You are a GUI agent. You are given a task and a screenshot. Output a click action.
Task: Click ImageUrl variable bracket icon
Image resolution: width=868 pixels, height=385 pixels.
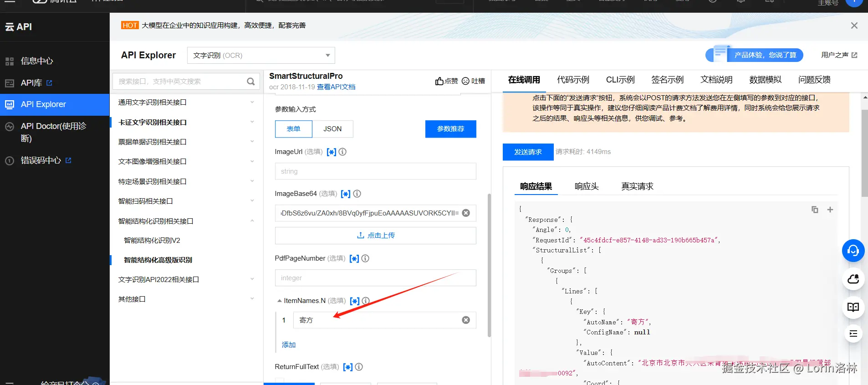click(x=332, y=152)
